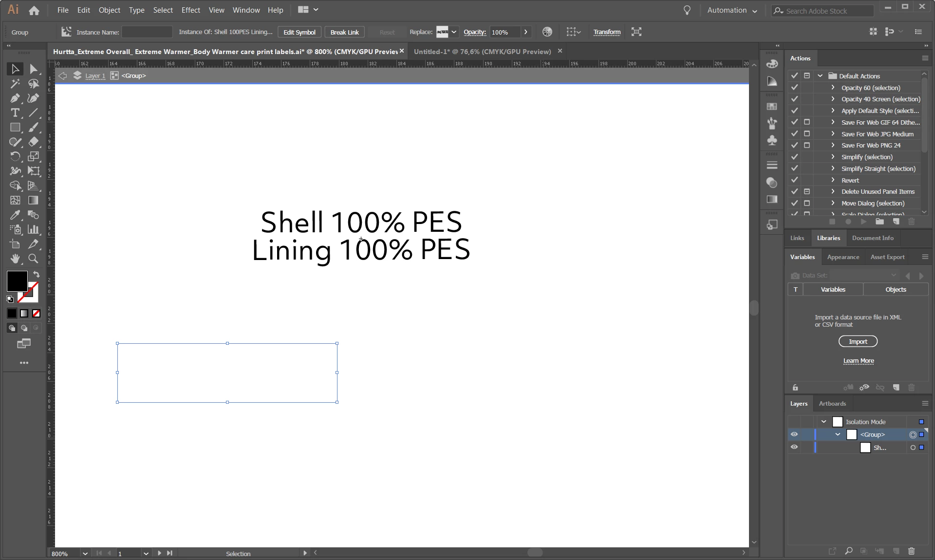The image size is (935, 560).
Task: Open the Learn More link
Action: click(858, 361)
